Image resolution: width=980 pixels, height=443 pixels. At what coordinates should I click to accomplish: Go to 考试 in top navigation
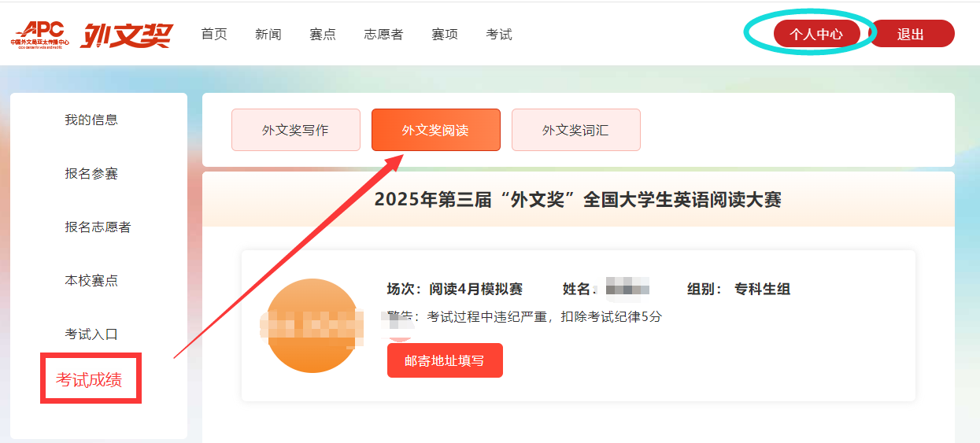499,34
